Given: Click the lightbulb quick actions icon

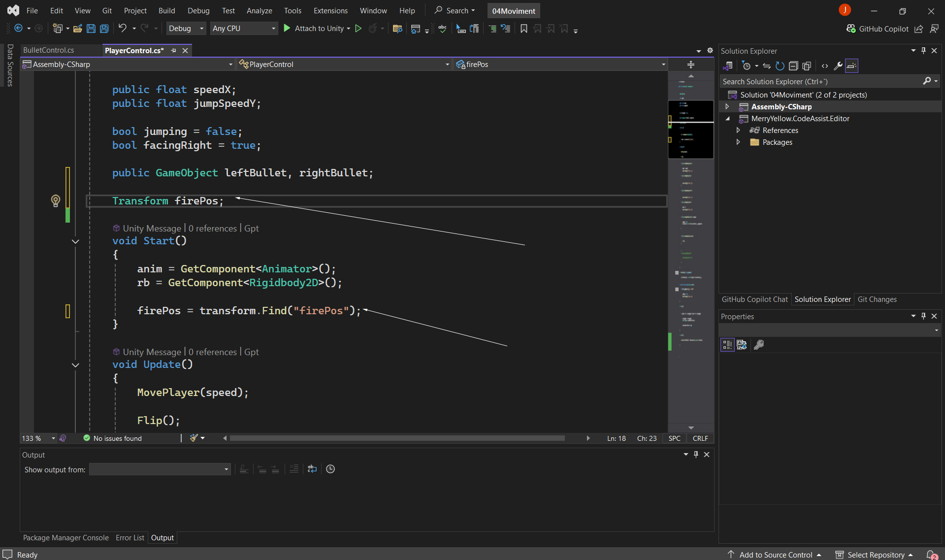Looking at the screenshot, I should tap(56, 200).
